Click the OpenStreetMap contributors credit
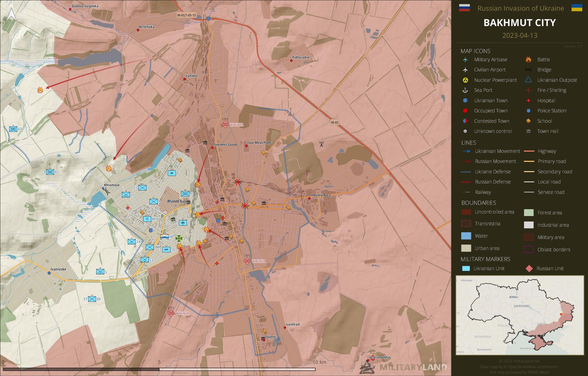588x376 pixels. point(519,367)
